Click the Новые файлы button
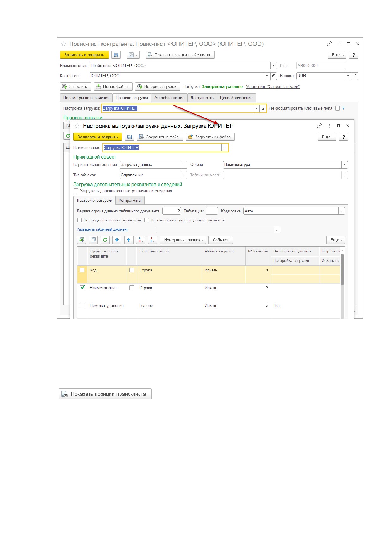392x555 pixels. (113, 86)
